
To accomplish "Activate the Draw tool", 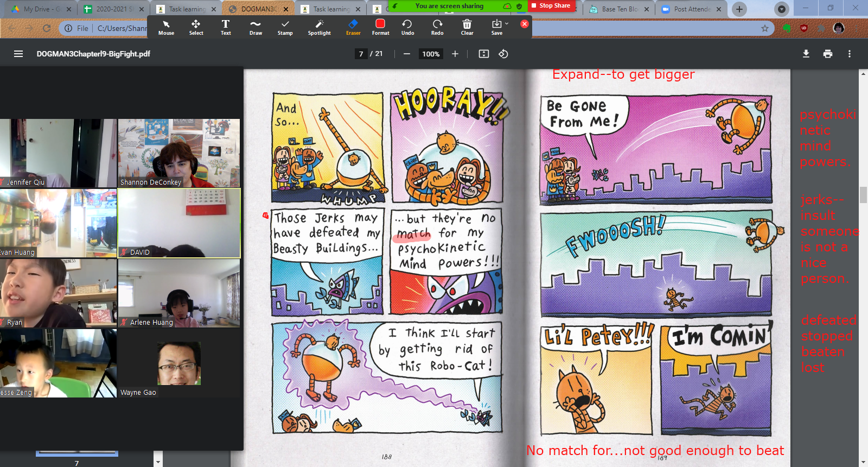I will pyautogui.click(x=256, y=27).
